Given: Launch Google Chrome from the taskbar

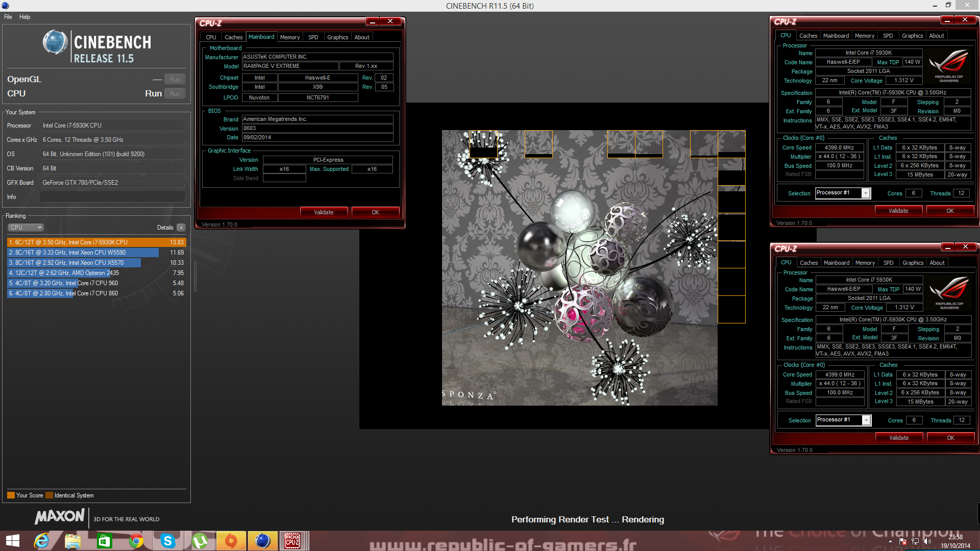Looking at the screenshot, I should [x=136, y=541].
